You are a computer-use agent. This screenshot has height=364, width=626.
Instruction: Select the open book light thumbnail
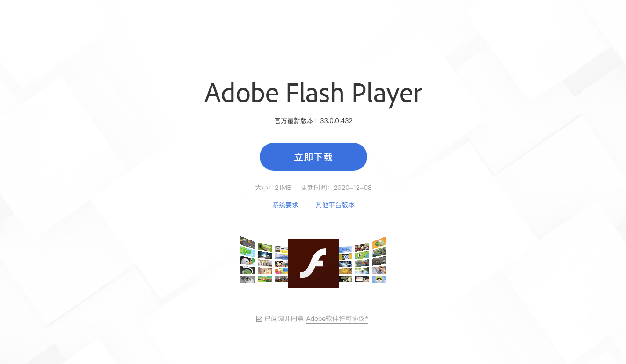click(x=265, y=255)
